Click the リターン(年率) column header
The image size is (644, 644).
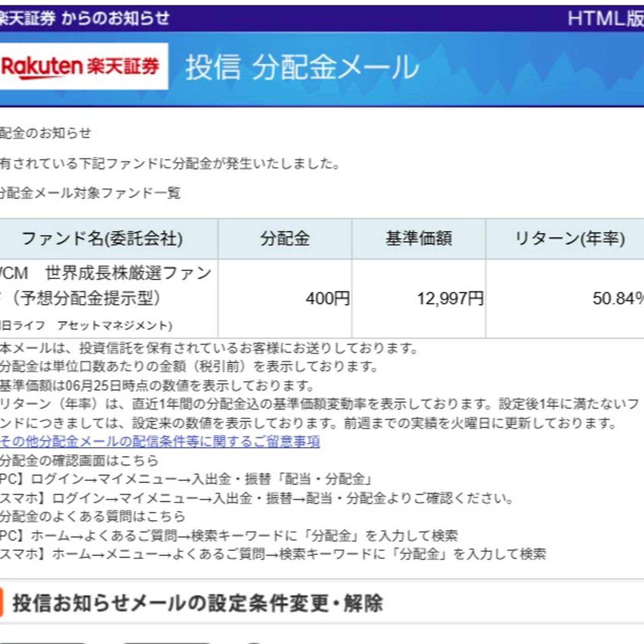[x=569, y=238]
